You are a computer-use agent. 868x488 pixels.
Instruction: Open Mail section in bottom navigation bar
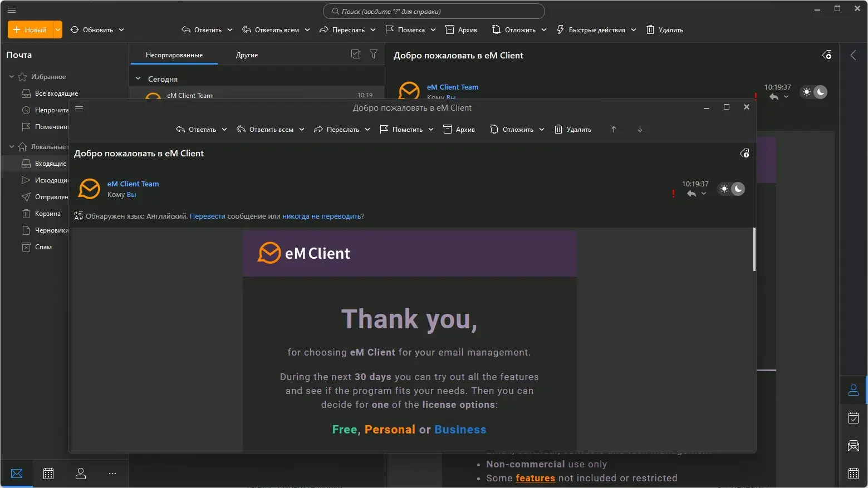point(17,474)
